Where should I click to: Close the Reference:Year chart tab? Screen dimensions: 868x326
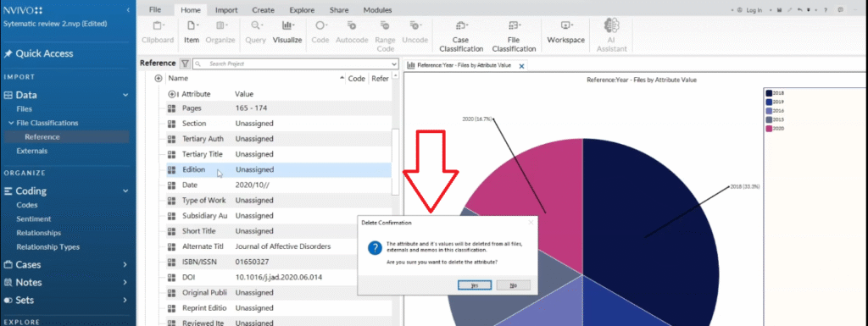[x=521, y=66]
